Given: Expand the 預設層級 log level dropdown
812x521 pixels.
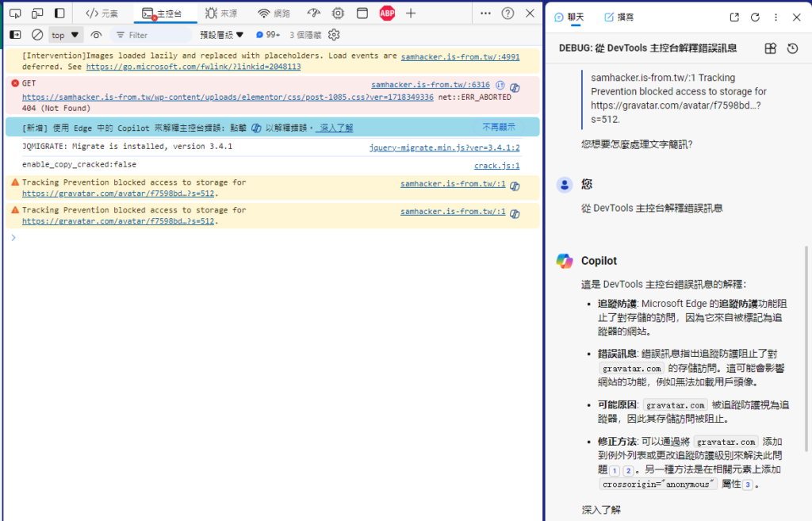Looking at the screenshot, I should (x=222, y=35).
